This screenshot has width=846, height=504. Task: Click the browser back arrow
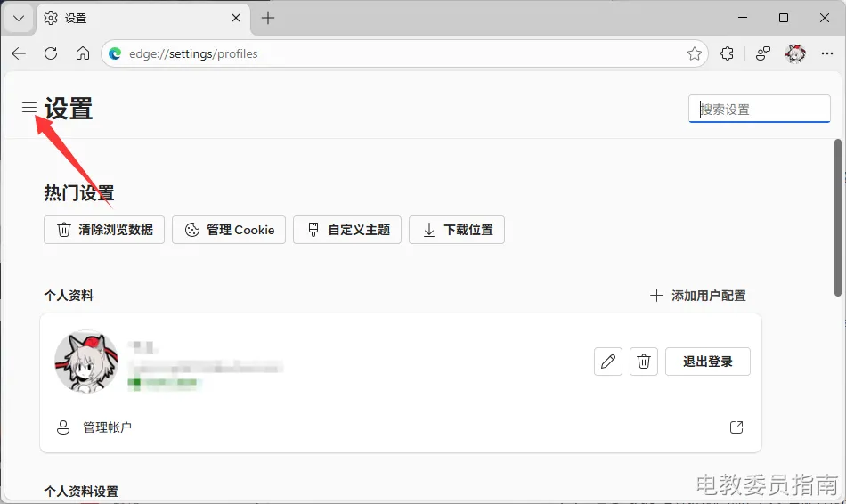coord(19,53)
